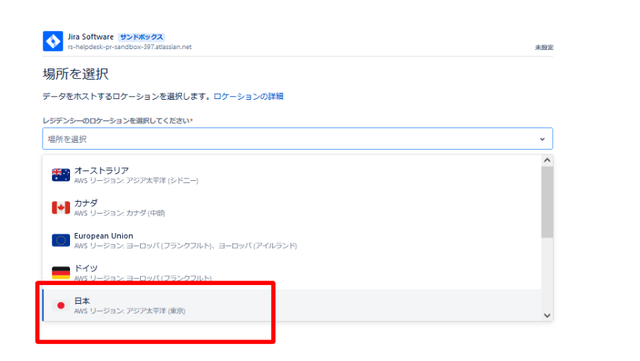Click the list scrollbar down arrow
640x361 pixels.
click(547, 315)
